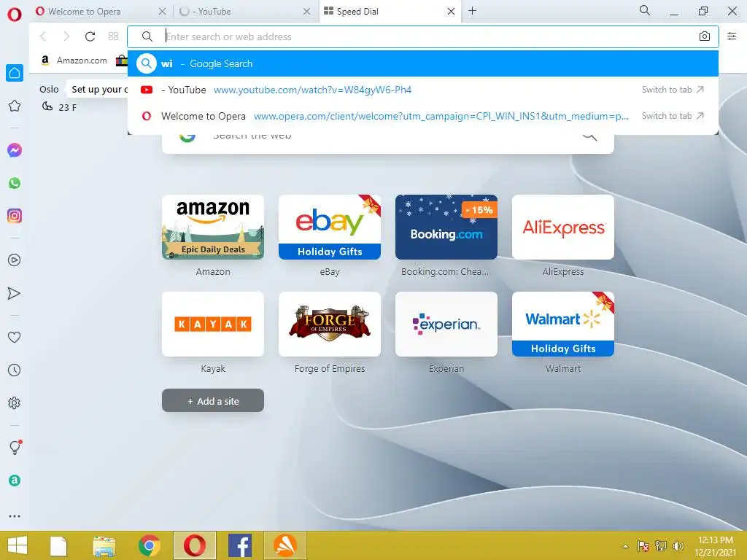747x560 pixels.
Task: Go forward to next page
Action: (66, 36)
